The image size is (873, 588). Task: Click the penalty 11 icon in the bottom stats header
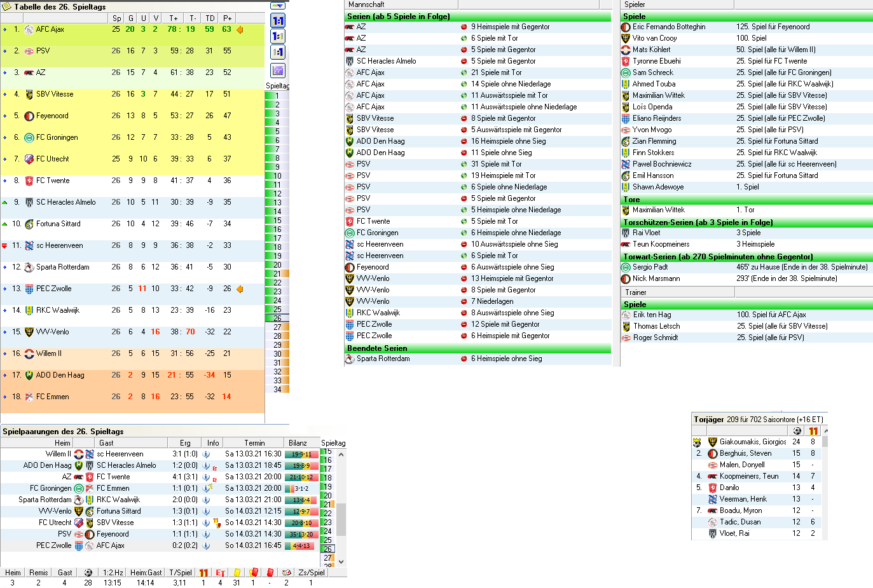click(203, 573)
